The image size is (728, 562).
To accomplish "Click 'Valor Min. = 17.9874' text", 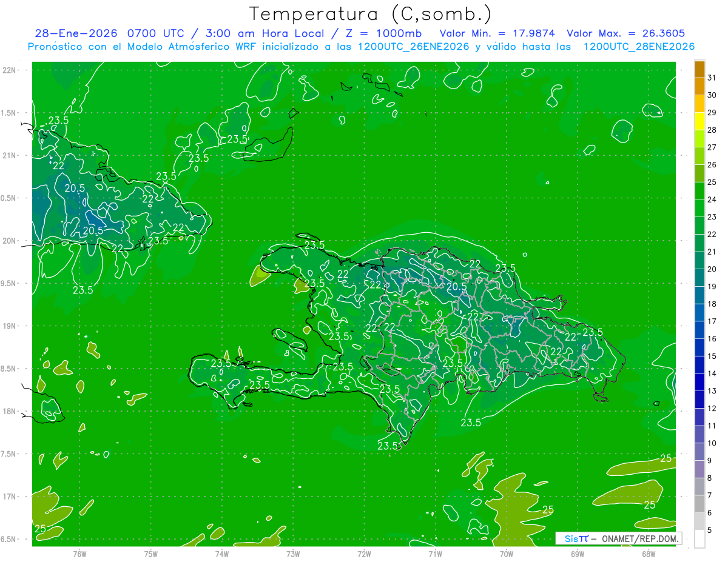I will point(498,33).
